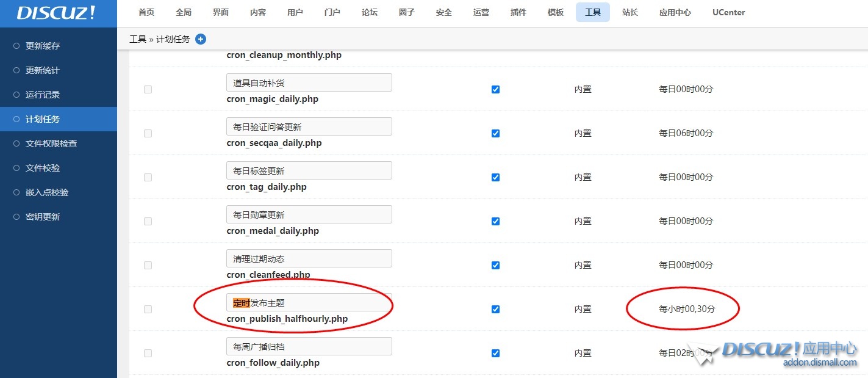
Task: Tick the checkbox for 定时发布主题 row
Action: tap(148, 309)
